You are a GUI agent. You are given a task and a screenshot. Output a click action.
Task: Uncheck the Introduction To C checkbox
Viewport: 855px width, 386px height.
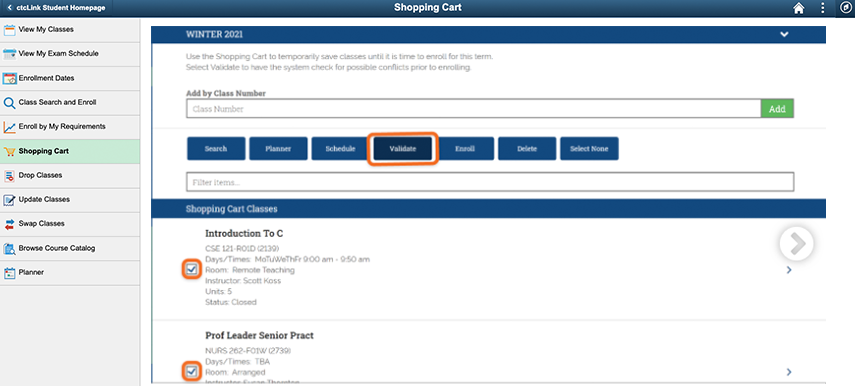191,269
